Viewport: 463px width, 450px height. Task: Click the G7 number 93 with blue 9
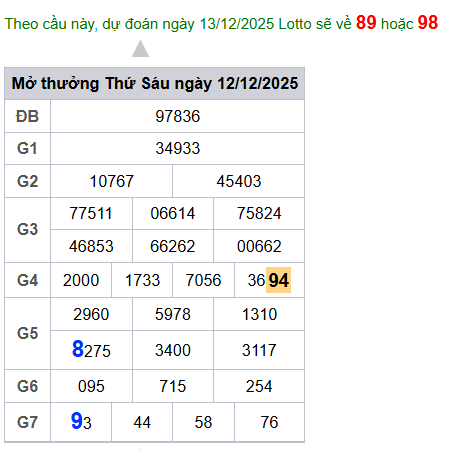[x=81, y=421]
